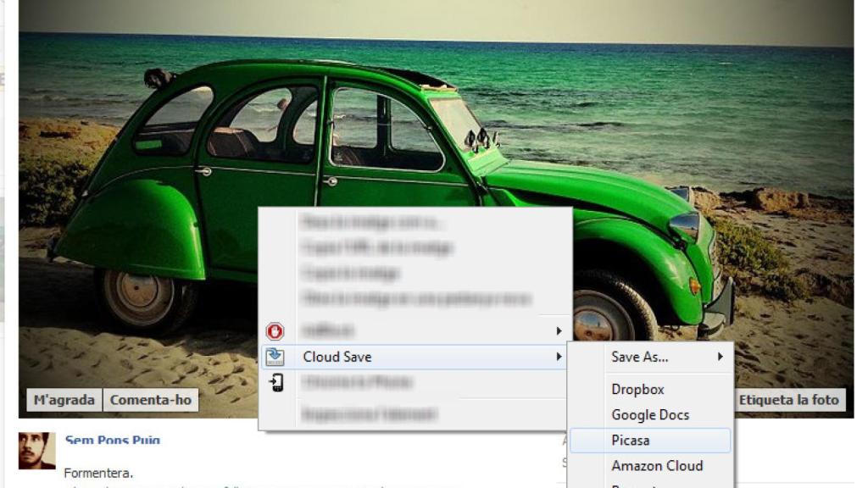Open the Sem Pons Puig profile link

[112, 440]
